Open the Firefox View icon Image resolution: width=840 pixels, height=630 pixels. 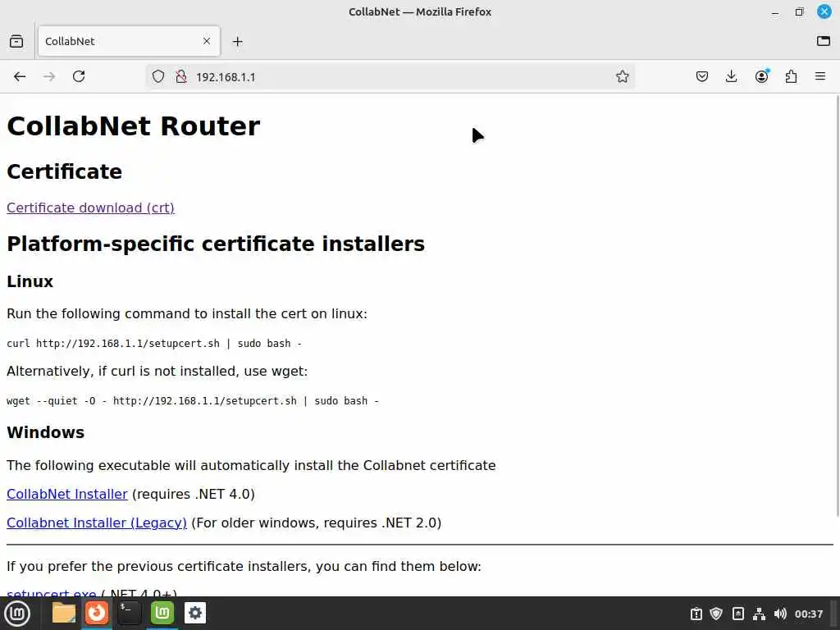point(16,41)
